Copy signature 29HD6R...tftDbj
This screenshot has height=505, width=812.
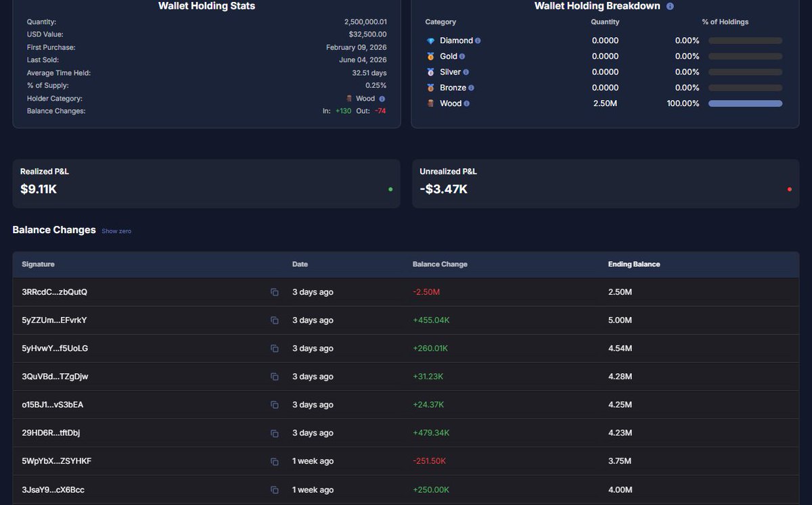pyautogui.click(x=274, y=433)
